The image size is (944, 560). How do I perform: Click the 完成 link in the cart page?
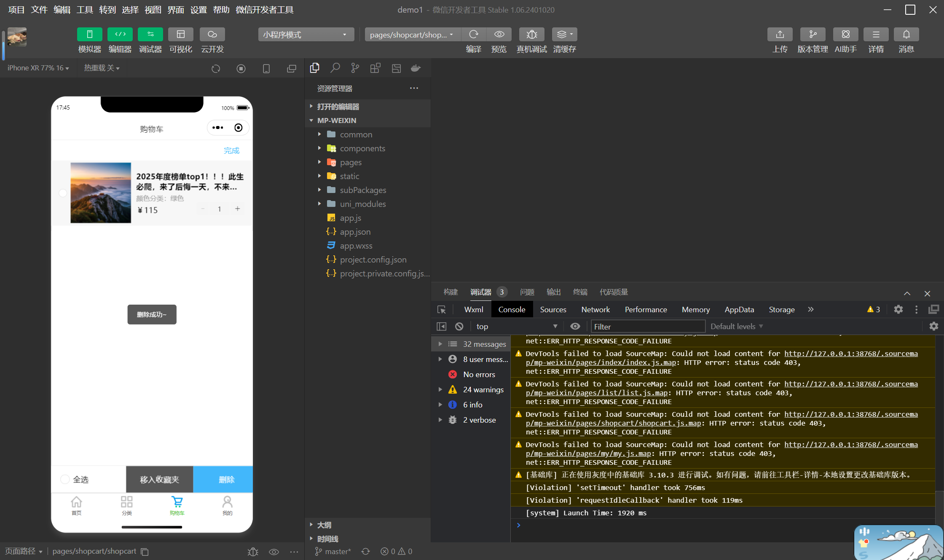231,150
